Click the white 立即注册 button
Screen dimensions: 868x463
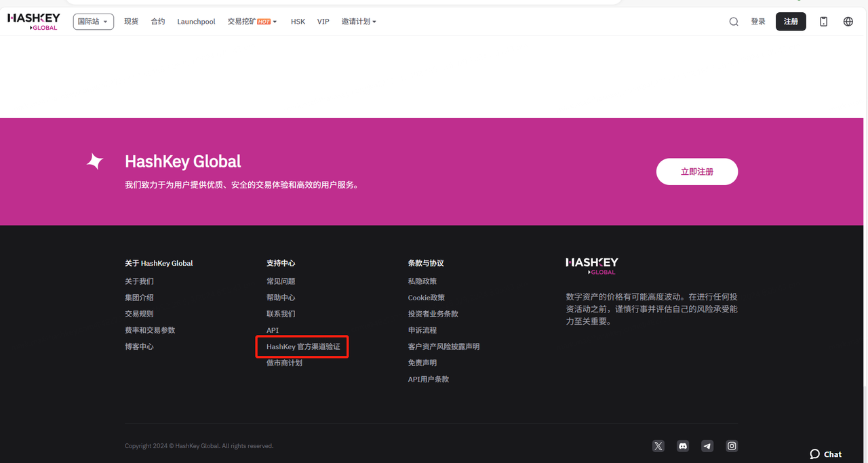pyautogui.click(x=697, y=172)
